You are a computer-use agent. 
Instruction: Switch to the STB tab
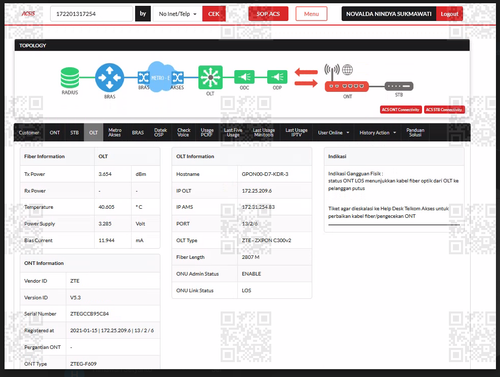(74, 133)
